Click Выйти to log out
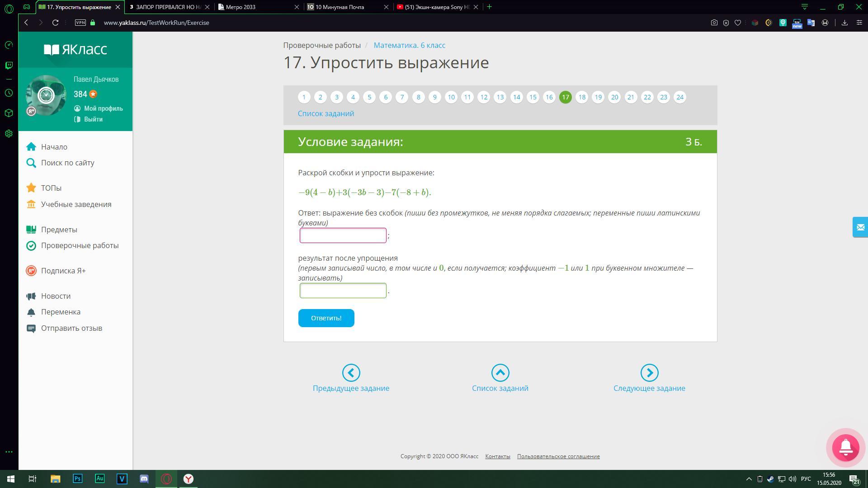The height and width of the screenshot is (488, 868). (89, 119)
